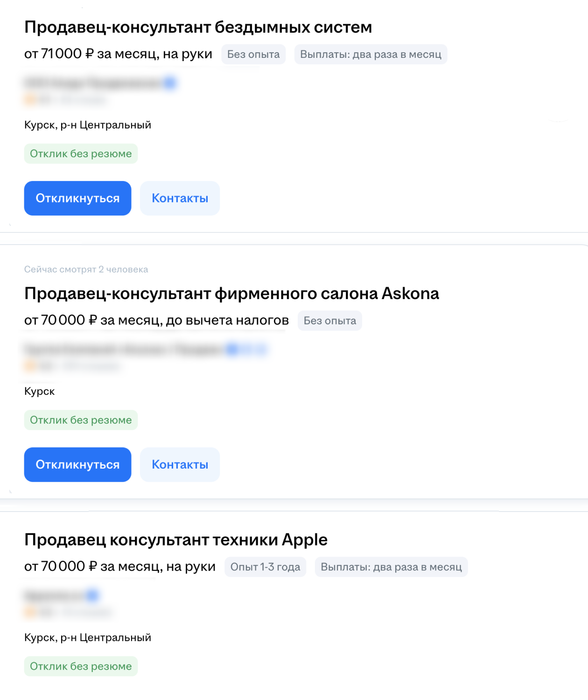The image size is (588, 700).
Task: Click 'Выплаты: два раза в месяц' tag on Apple vacancy
Action: [x=391, y=567]
